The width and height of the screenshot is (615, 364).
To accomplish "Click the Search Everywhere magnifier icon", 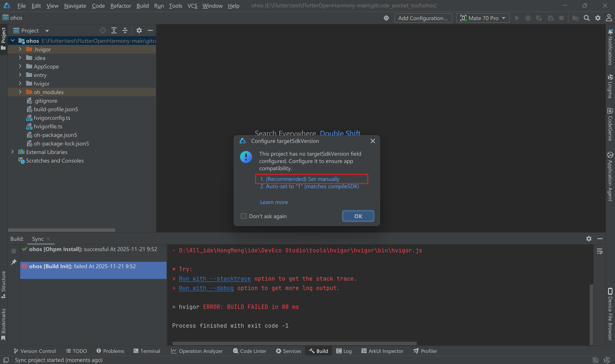I will (587, 18).
